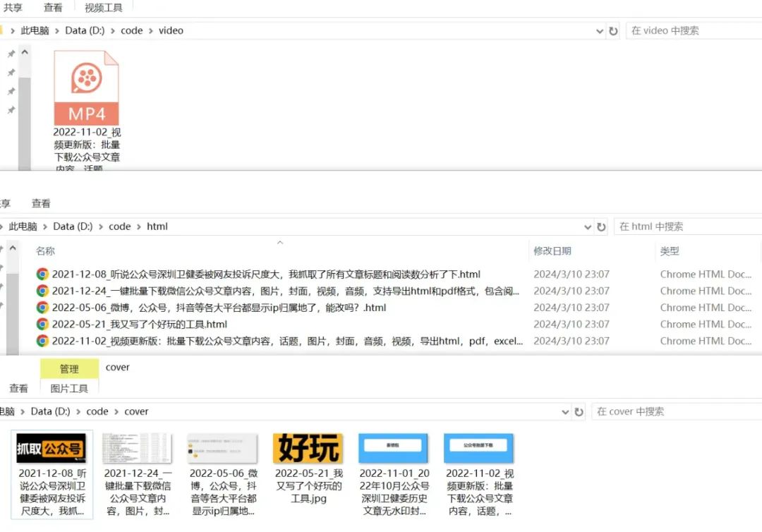Select the 2021-12-24_一键批量下载 html file
This screenshot has height=532, width=762.
pos(286,291)
